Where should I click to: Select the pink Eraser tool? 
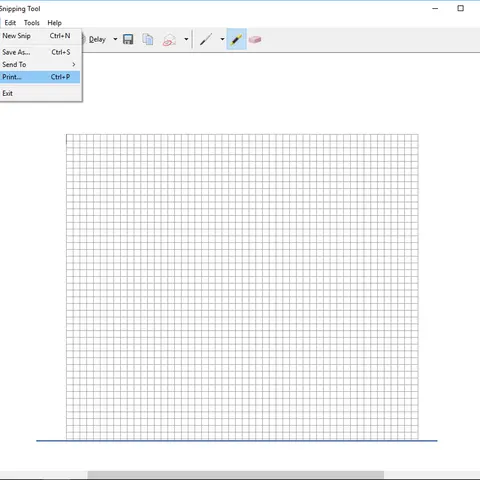coord(255,40)
